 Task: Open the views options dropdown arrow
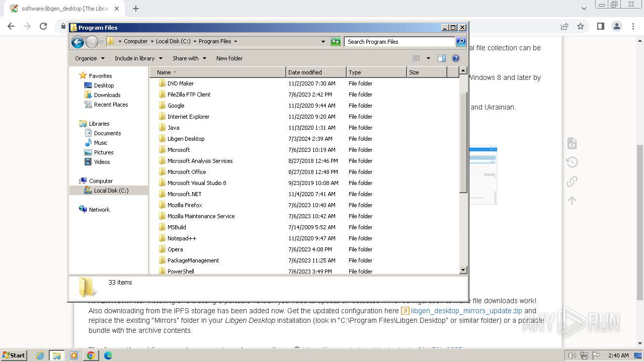pos(428,58)
